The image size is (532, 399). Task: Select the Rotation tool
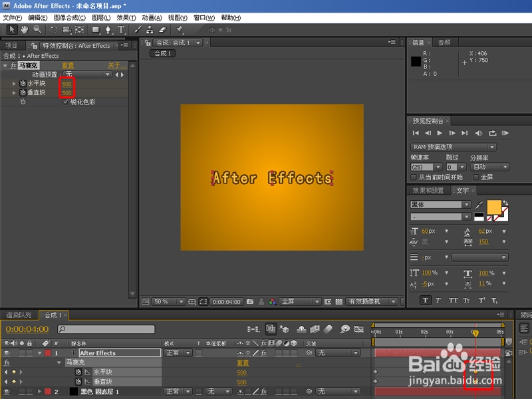coord(54,30)
